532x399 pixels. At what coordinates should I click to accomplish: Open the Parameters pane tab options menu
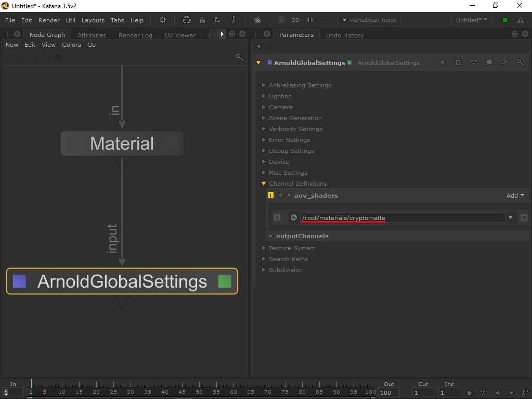pyautogui.click(x=267, y=34)
